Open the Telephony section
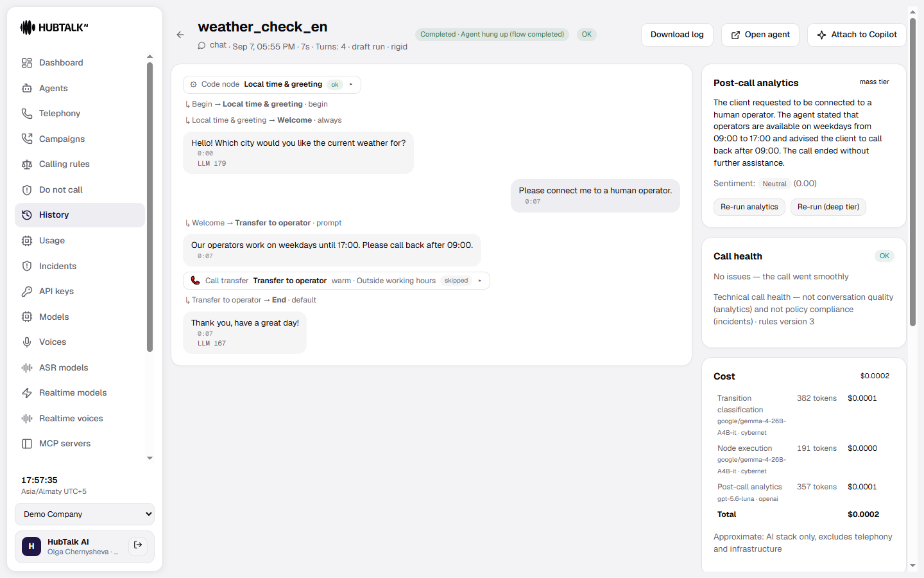Viewport: 924px width, 578px height. point(80,114)
